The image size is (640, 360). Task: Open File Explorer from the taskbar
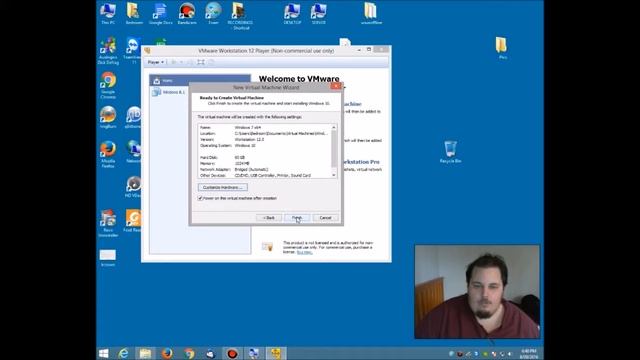[145, 353]
